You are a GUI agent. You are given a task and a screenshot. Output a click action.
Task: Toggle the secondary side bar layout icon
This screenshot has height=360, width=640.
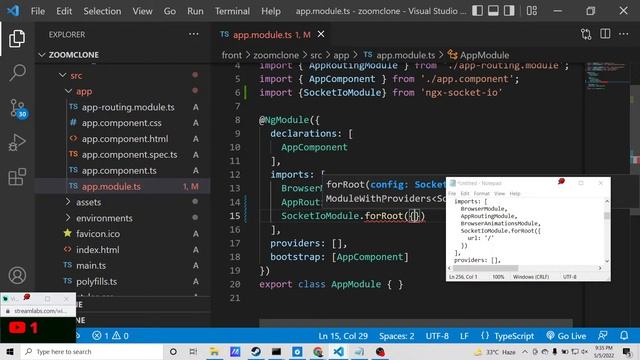[509, 11]
